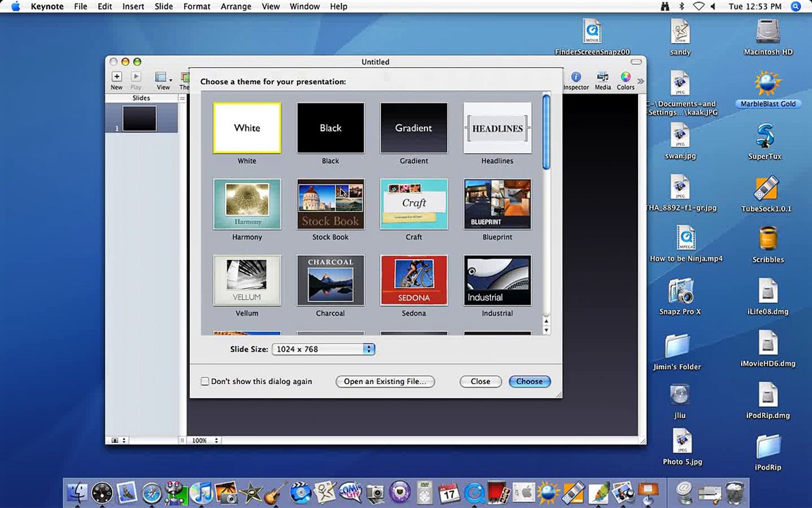Open the Arrange menu

point(235,6)
